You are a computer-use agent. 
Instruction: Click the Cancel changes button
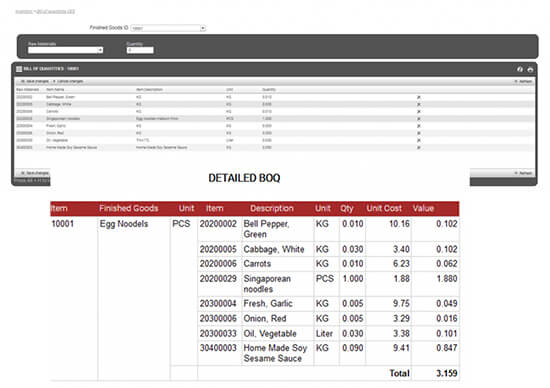pyautogui.click(x=68, y=81)
